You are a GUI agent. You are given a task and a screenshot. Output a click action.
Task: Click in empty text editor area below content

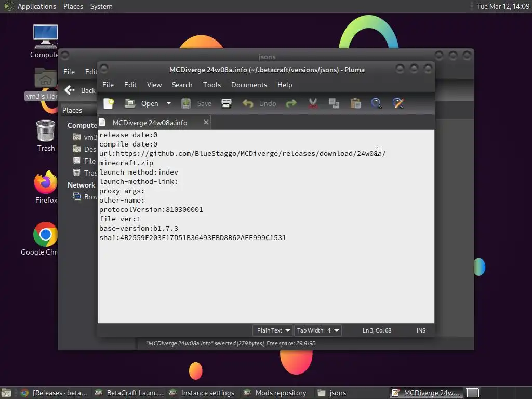point(266,282)
